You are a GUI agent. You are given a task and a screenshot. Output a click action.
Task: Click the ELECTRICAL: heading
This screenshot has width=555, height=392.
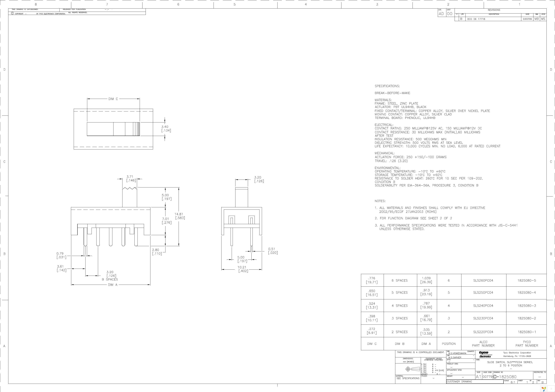[384, 125]
